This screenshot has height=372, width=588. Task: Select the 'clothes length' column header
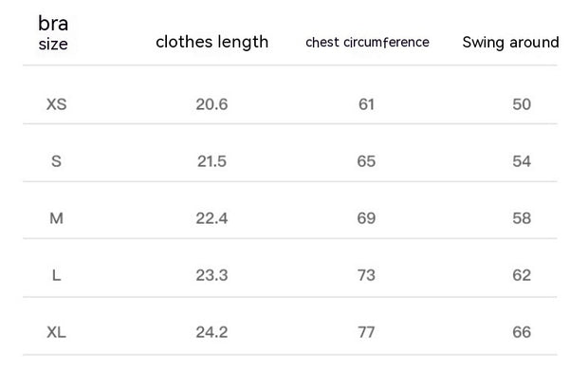211,42
